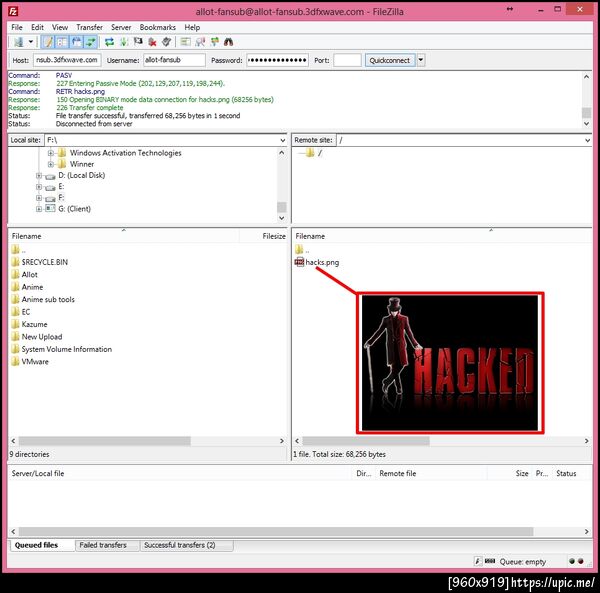
Task: Open Site Manager dropdown arrow
Action: 31,42
